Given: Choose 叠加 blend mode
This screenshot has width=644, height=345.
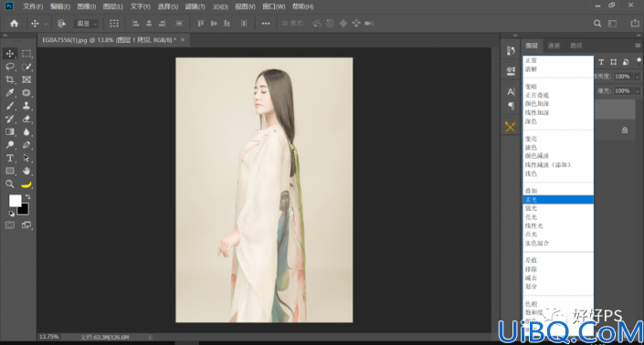Looking at the screenshot, I should (x=531, y=191).
